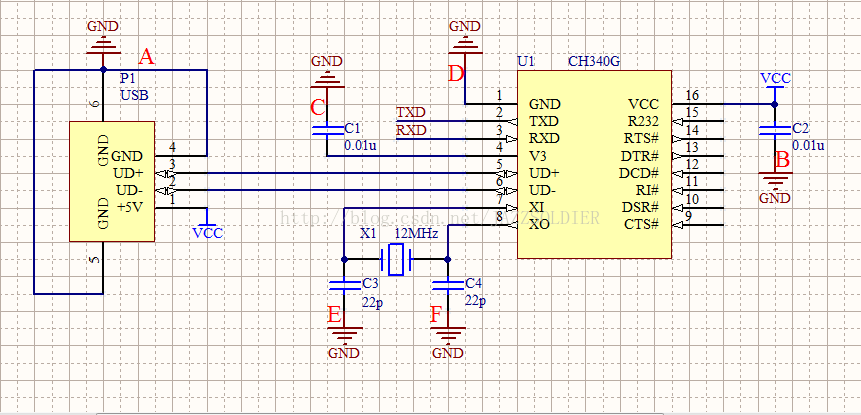Click the UD+ pin name inside U1
Viewport: 861px width, 415px height.
pos(544,173)
